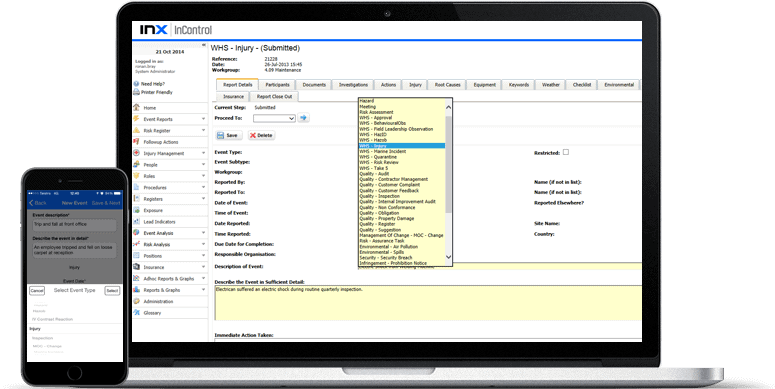Switch to the Documents tab

314,85
